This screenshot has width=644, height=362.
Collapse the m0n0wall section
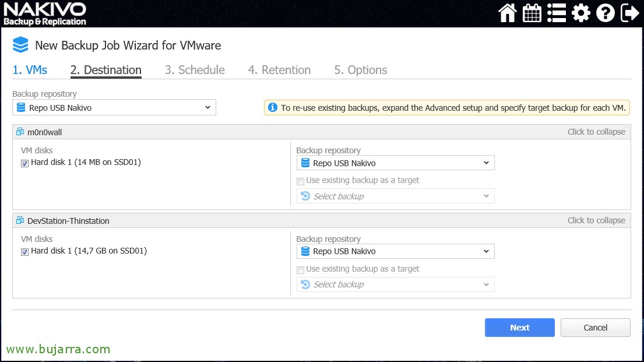coord(596,132)
